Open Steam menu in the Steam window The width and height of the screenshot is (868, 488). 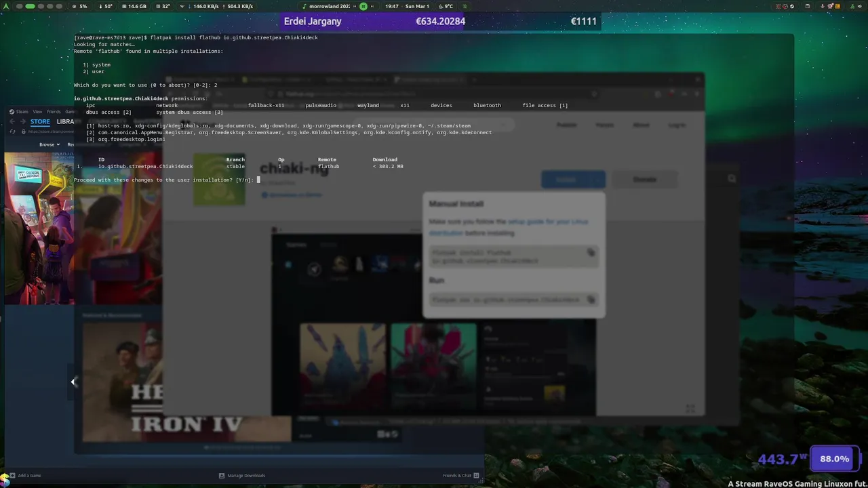click(22, 112)
